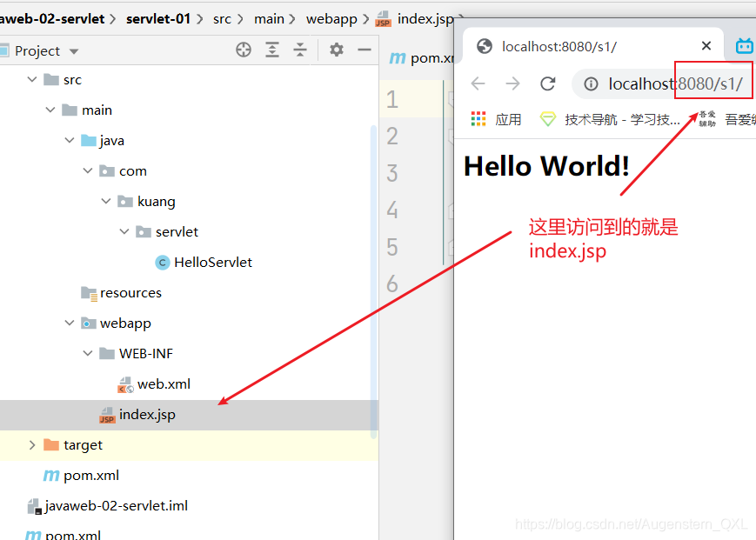
Task: Select the localhost:8080/s1/ browser tab
Action: pos(559,46)
